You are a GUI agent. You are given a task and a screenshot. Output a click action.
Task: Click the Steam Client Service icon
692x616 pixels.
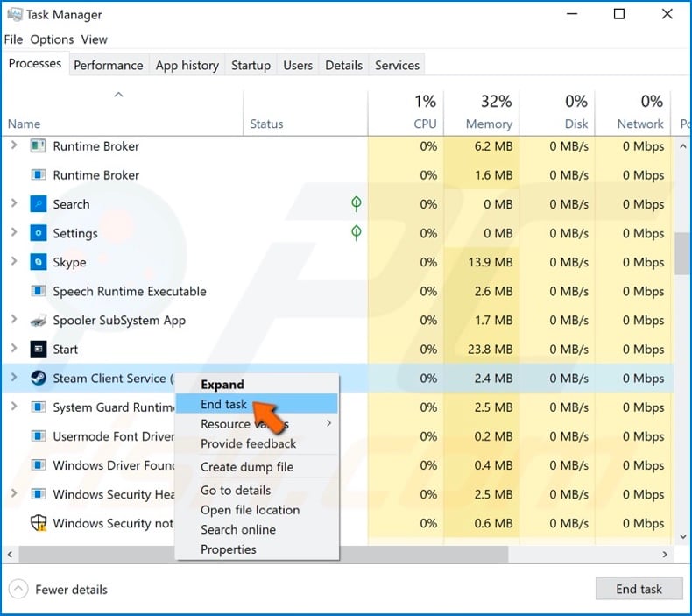click(39, 378)
